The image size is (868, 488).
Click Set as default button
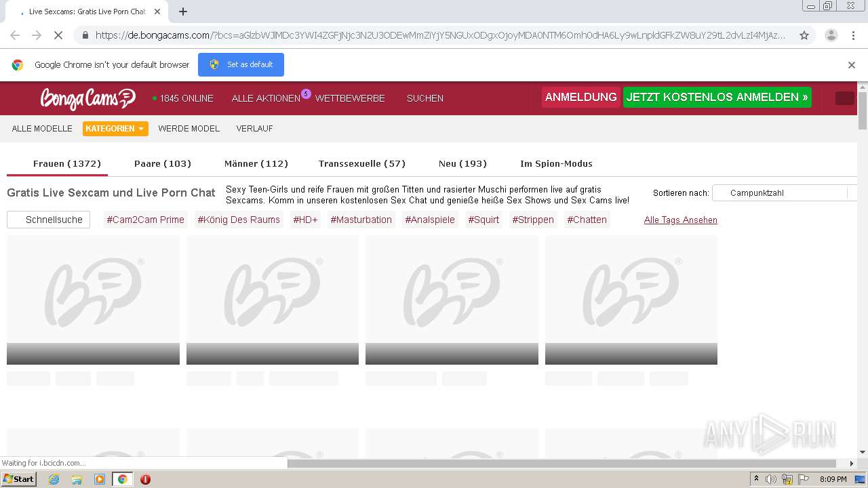point(241,64)
